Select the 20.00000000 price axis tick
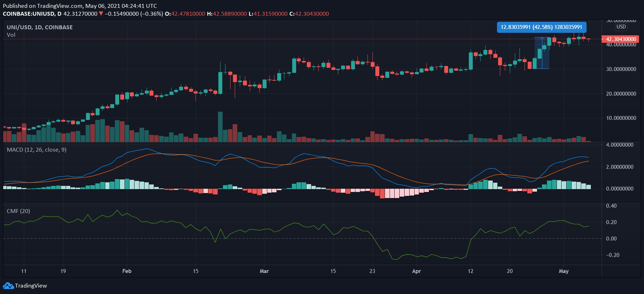 (621, 93)
